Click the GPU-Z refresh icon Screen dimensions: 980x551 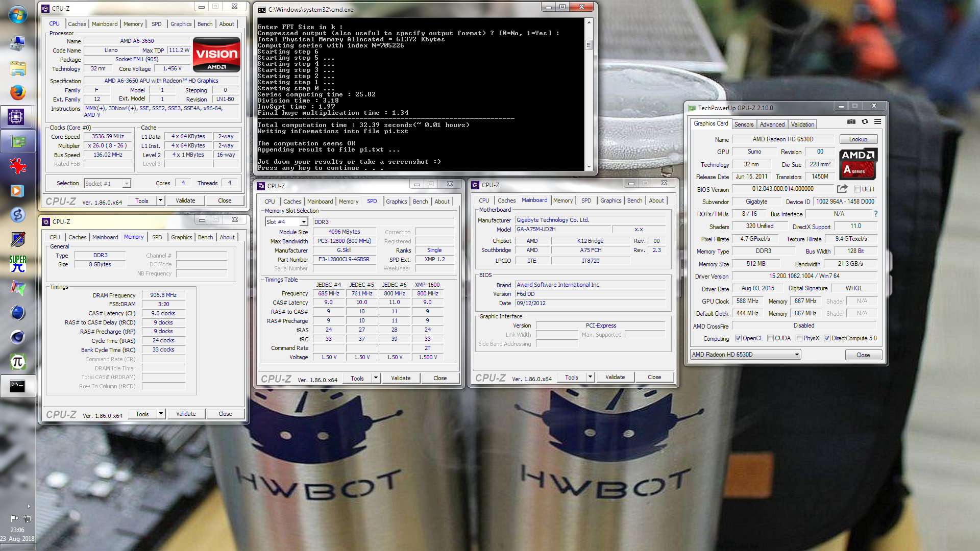[x=865, y=122]
